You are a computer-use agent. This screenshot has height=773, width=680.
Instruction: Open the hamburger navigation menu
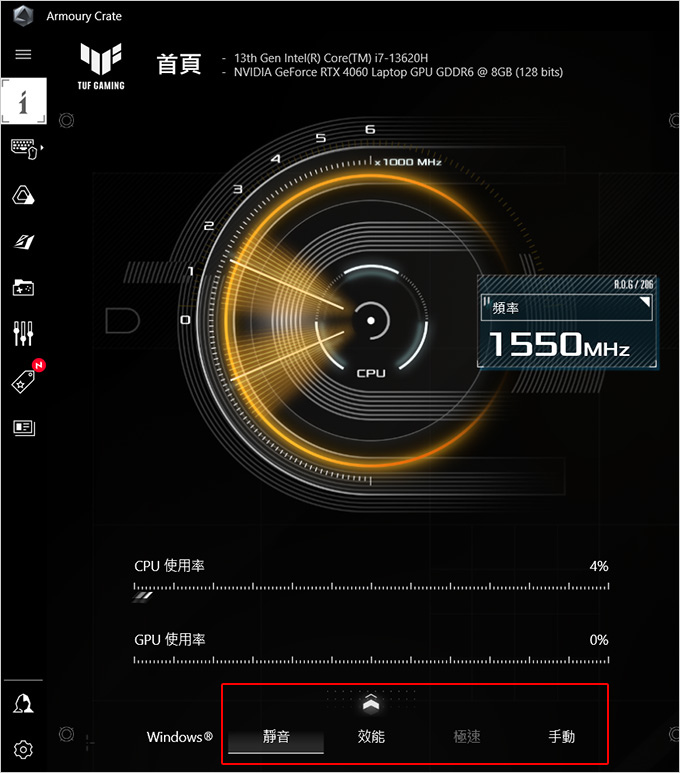click(23, 54)
